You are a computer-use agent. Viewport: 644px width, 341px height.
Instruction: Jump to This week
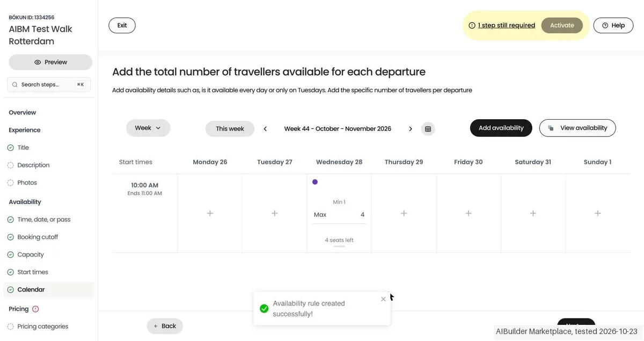(230, 129)
